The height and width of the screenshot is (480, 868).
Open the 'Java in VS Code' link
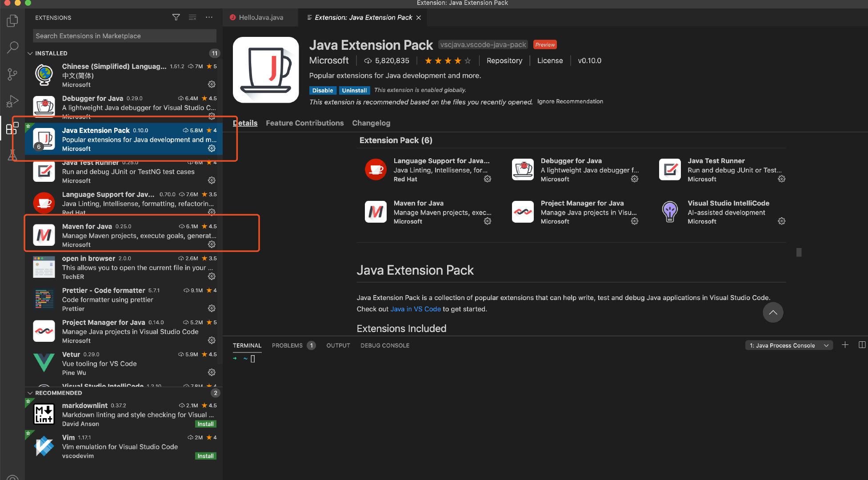click(x=416, y=309)
